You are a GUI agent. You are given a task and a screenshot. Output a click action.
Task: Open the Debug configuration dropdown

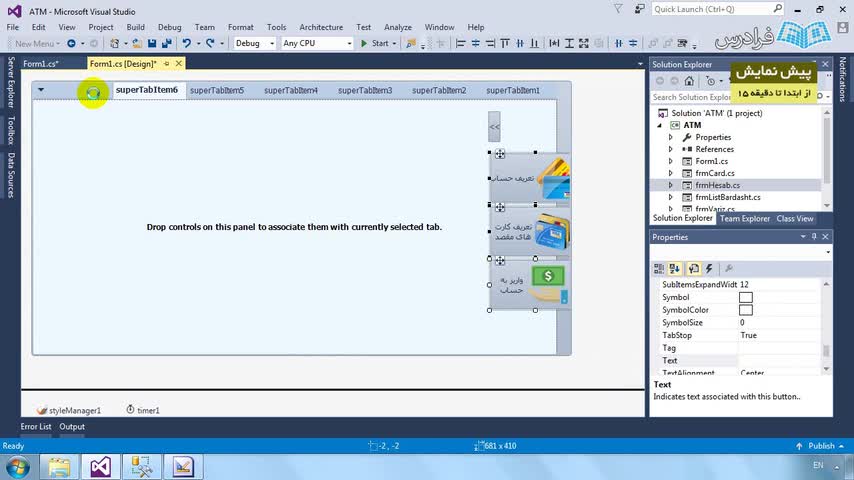tap(272, 43)
